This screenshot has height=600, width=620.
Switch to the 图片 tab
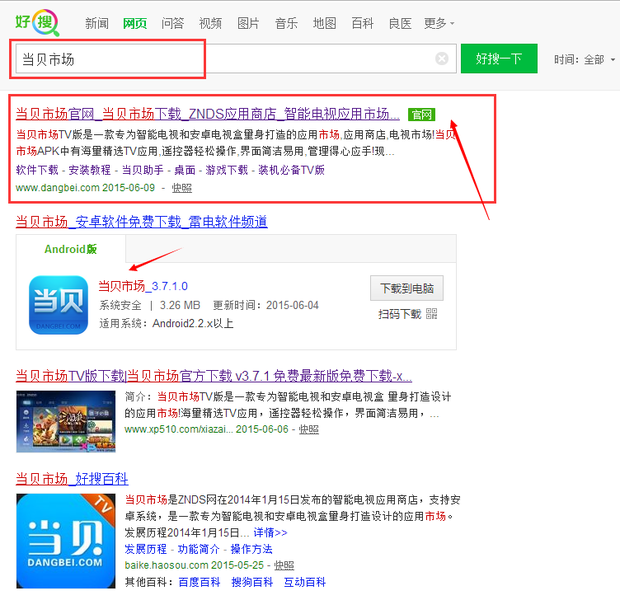(x=248, y=23)
